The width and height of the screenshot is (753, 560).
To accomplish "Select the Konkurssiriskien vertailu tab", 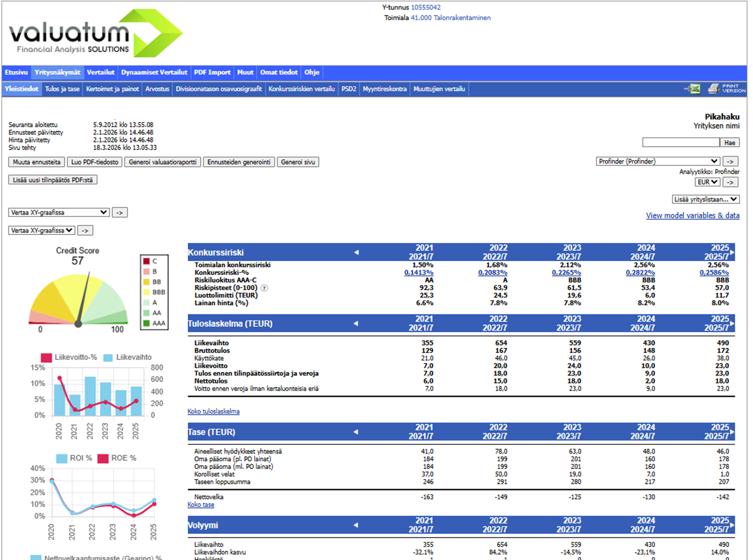I will tap(301, 89).
